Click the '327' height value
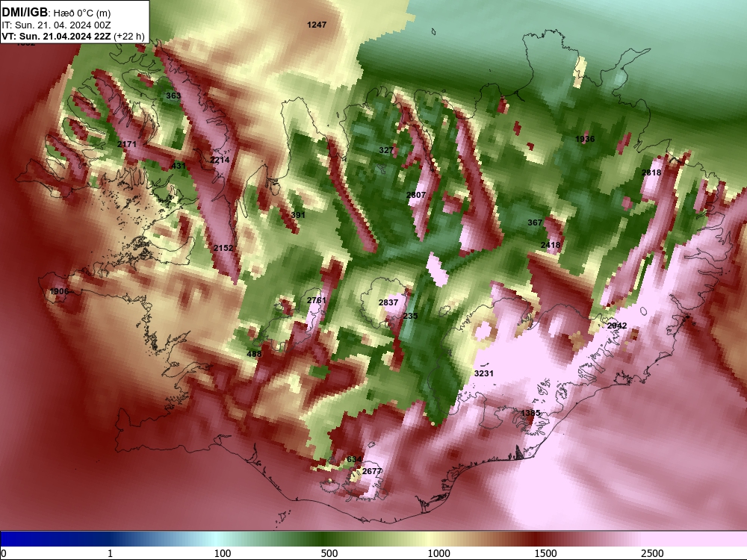 click(386, 150)
